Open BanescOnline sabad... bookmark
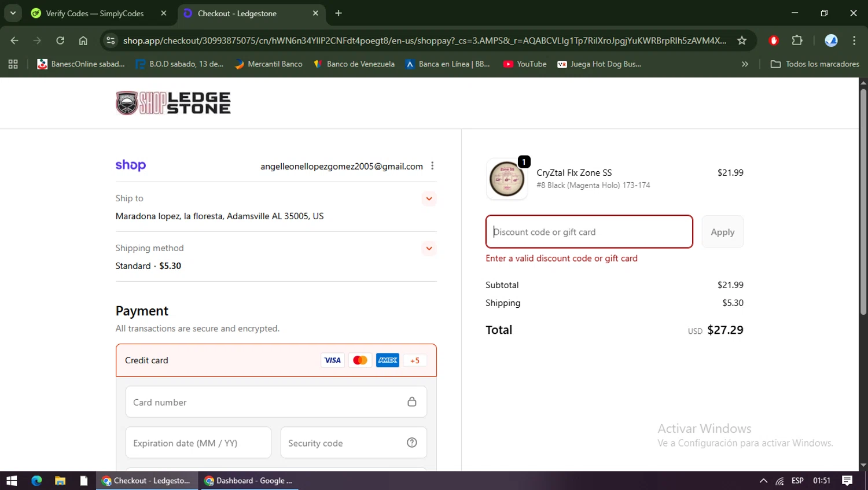868x490 pixels. (81, 64)
